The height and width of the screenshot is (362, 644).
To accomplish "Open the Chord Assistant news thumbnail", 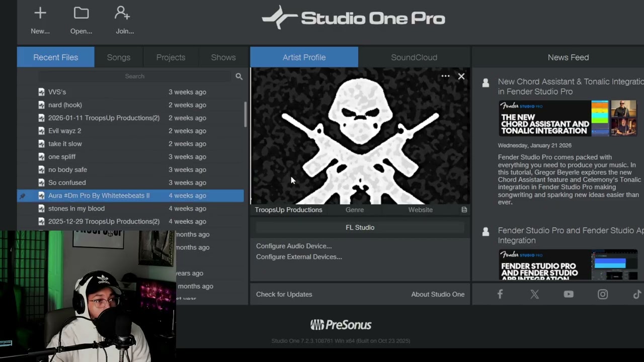I will 568,118.
